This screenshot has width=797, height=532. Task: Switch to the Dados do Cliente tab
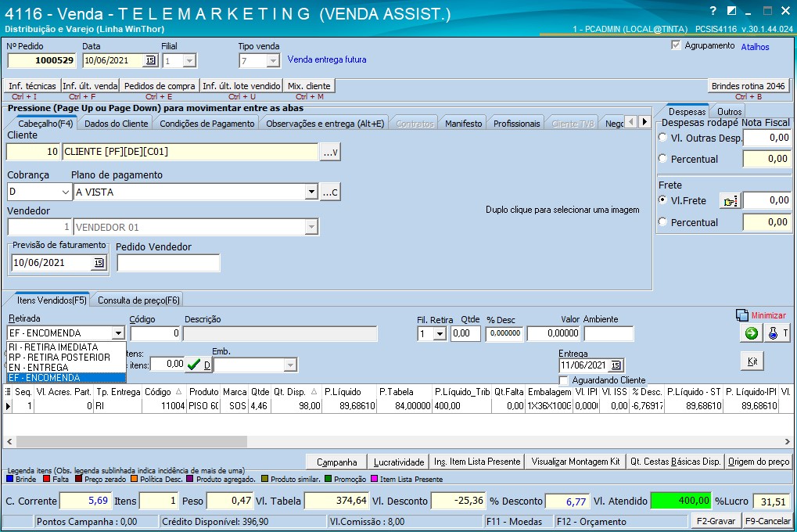point(116,124)
